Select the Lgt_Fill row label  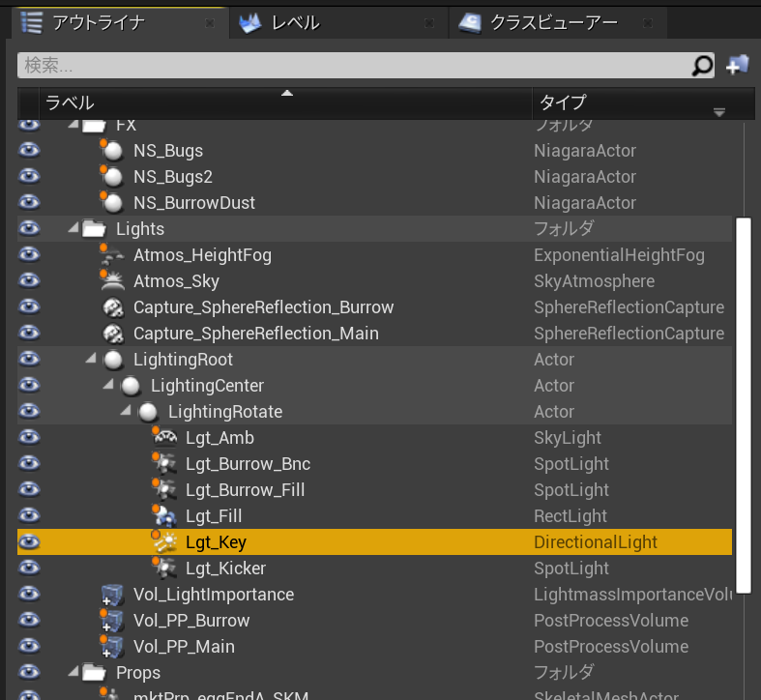pyautogui.click(x=214, y=516)
